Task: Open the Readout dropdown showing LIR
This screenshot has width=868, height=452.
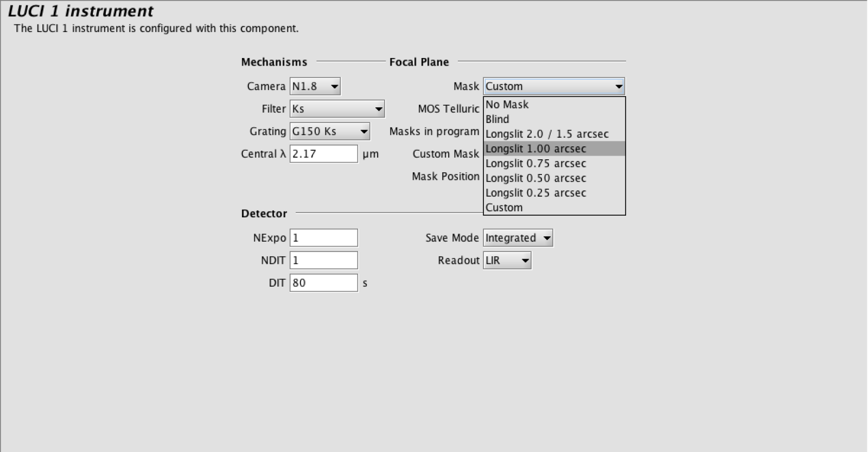Action: [x=507, y=260]
